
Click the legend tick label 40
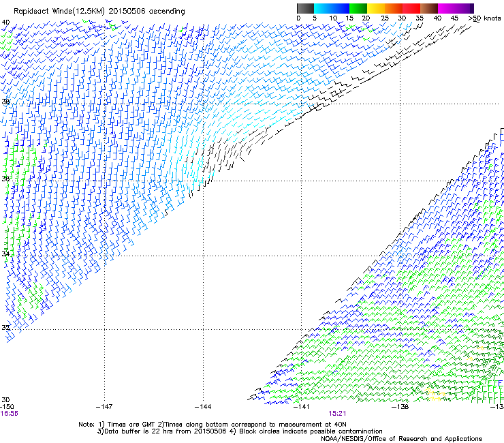click(x=437, y=18)
